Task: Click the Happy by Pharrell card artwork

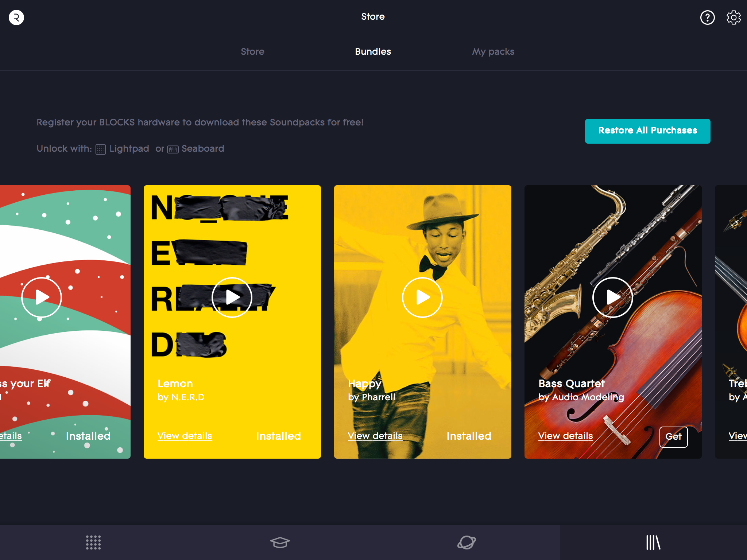Action: 422,226
